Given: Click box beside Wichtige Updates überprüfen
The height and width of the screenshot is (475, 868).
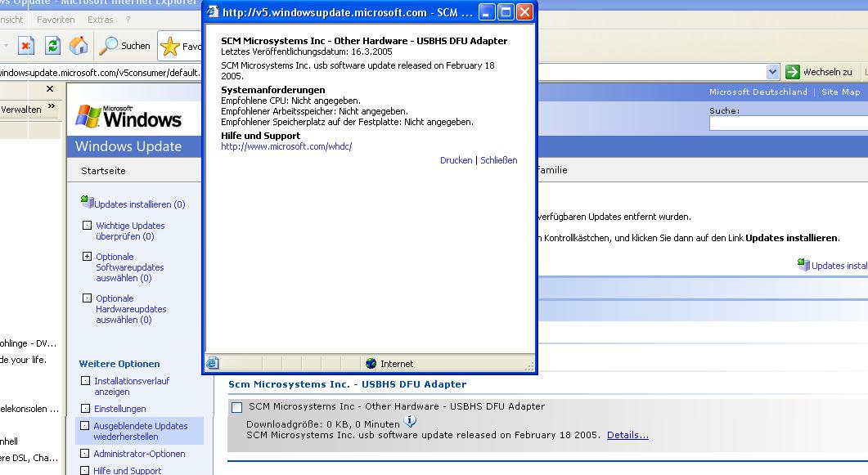Looking at the screenshot, I should point(87,225).
